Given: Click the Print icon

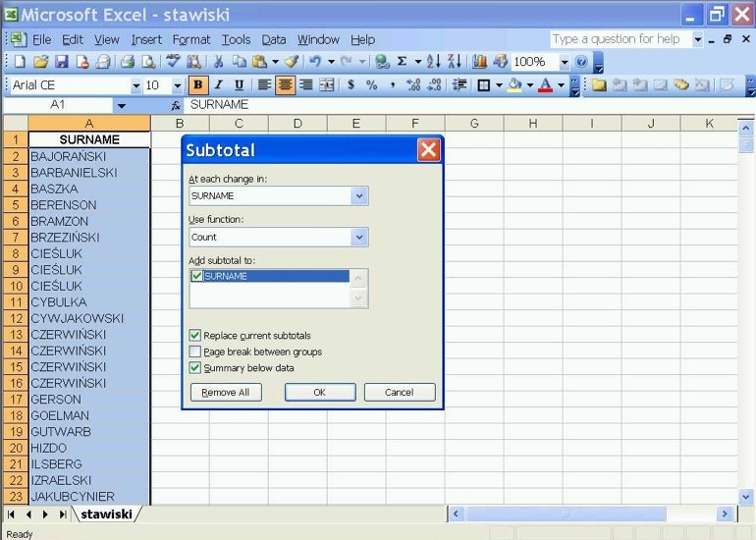Looking at the screenshot, I should 128,62.
